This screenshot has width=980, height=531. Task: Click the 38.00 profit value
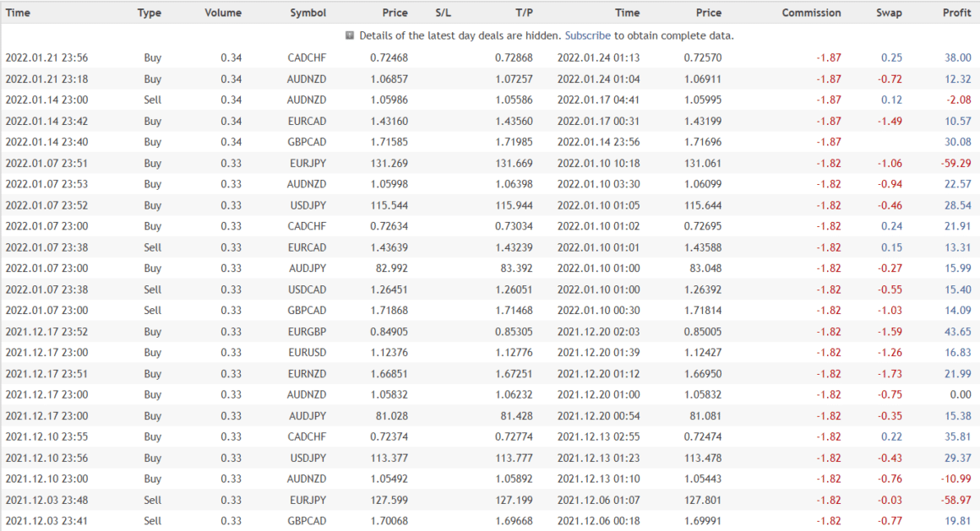(x=958, y=57)
